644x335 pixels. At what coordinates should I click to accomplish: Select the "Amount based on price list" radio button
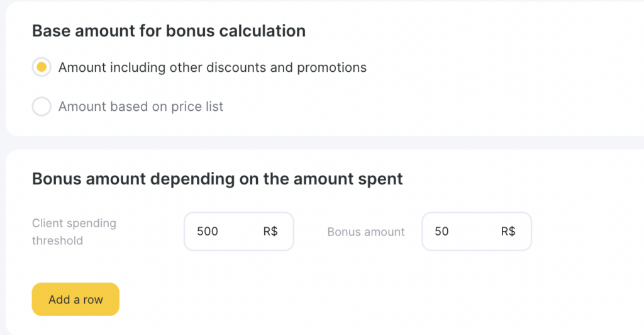click(42, 107)
